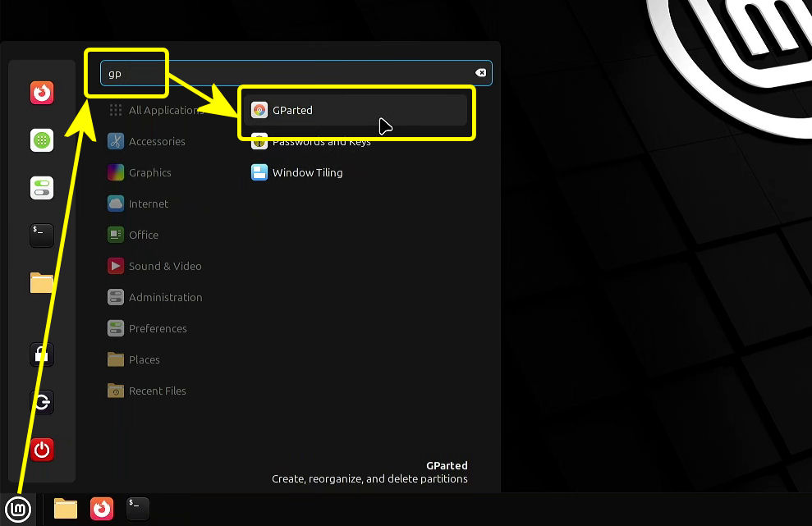Select the Accessories category
This screenshot has height=526, width=812.
(x=156, y=141)
